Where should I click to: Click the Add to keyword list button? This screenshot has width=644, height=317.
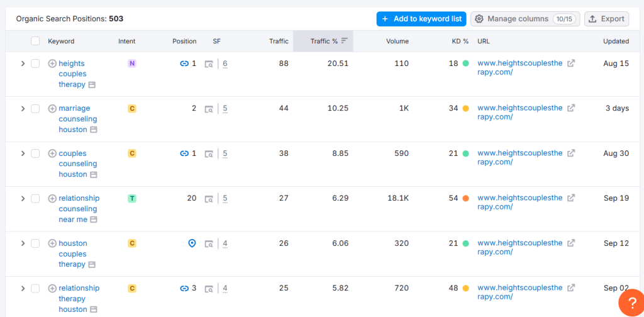421,19
